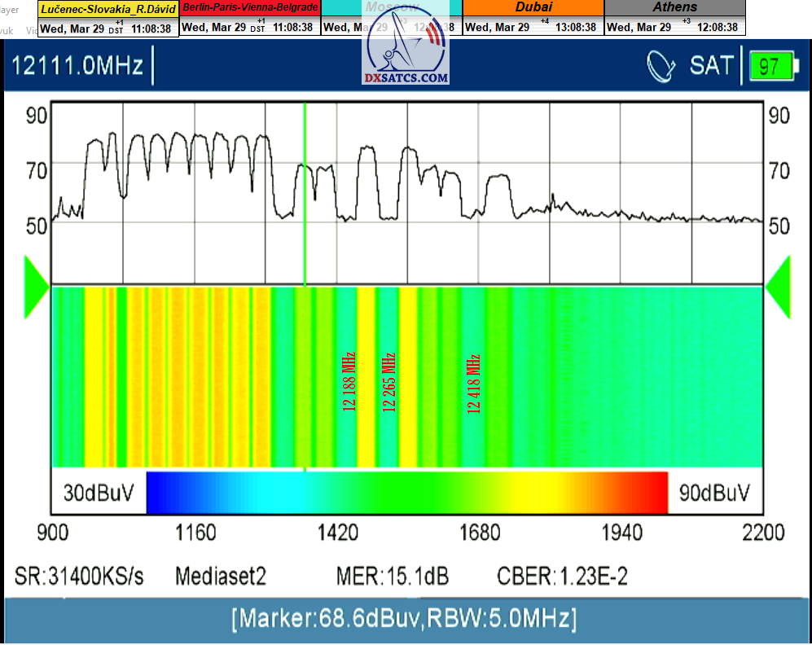812x645 pixels.
Task: Select the Berlin-Paris-Vienna-Belgrade clock header
Action: [250, 7]
